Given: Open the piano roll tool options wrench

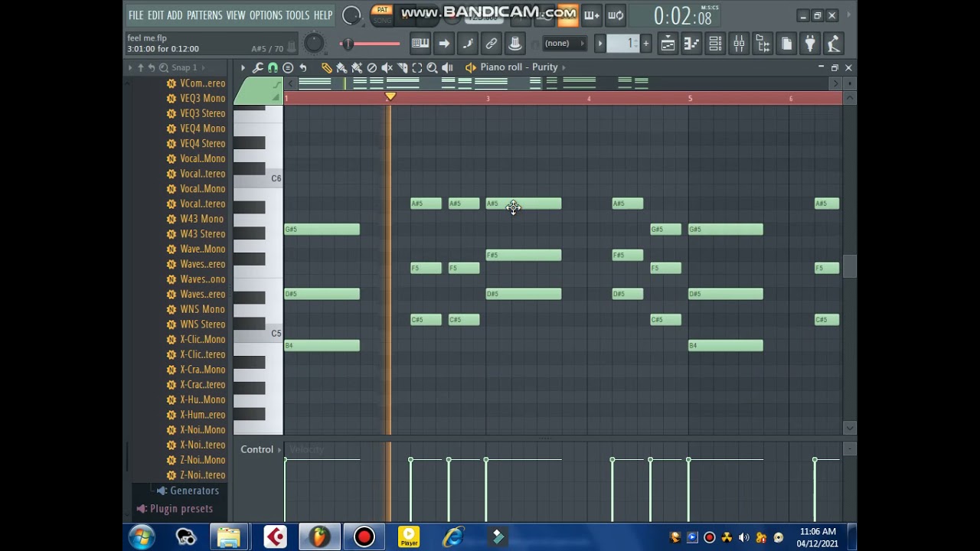Looking at the screenshot, I should coord(257,67).
